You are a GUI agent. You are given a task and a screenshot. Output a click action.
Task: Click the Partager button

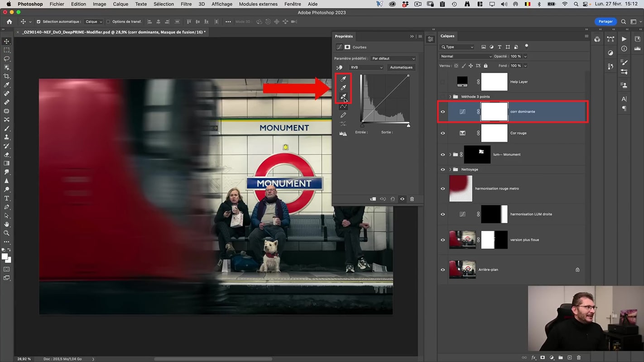[x=606, y=22]
